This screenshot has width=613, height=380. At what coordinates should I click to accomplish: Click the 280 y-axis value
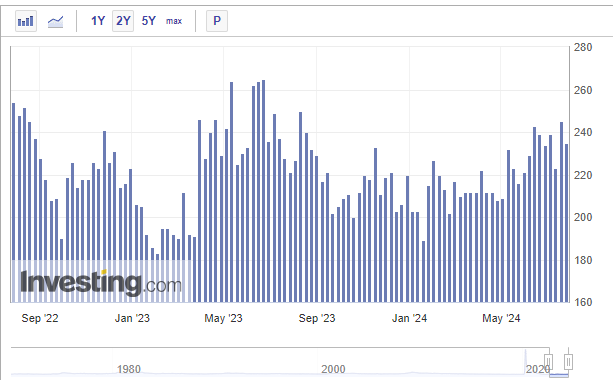583,47
